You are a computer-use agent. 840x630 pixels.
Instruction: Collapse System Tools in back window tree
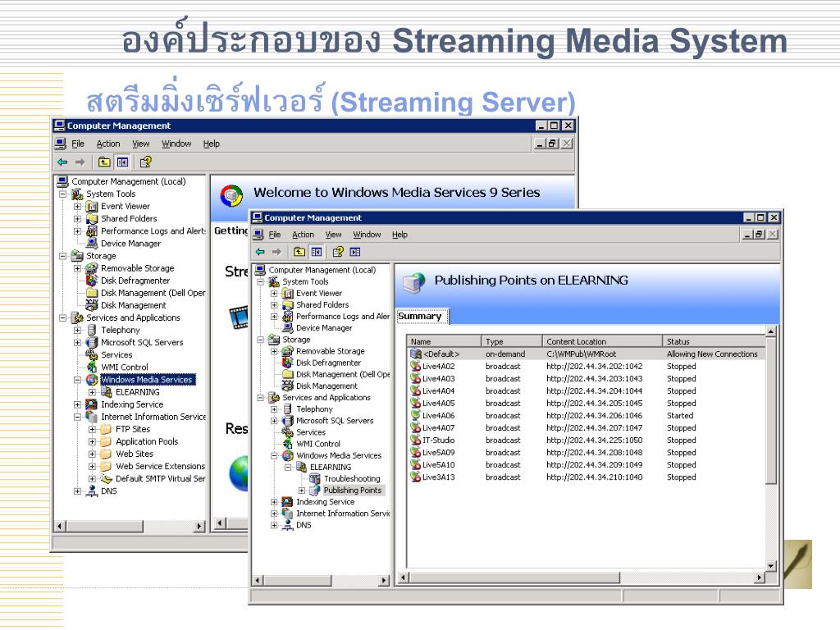pyautogui.click(x=63, y=194)
